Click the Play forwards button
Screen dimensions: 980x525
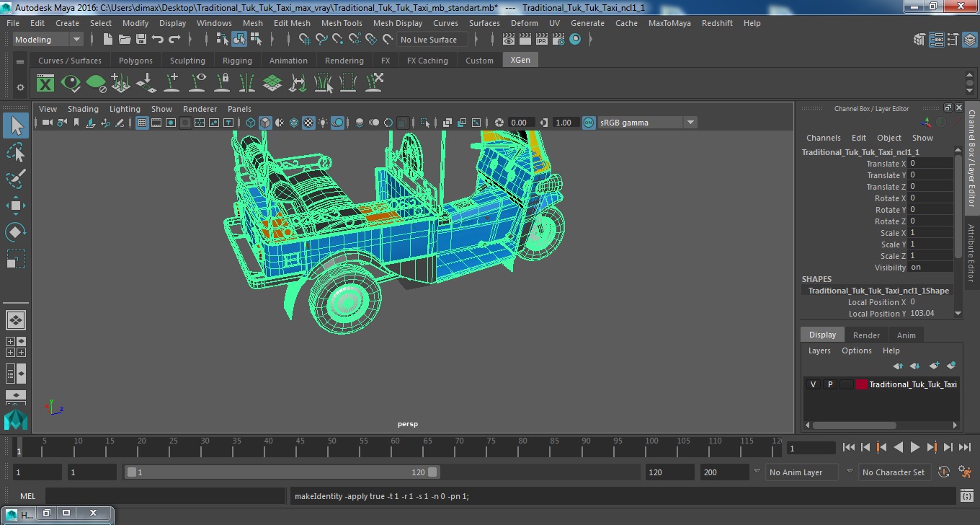click(914, 447)
